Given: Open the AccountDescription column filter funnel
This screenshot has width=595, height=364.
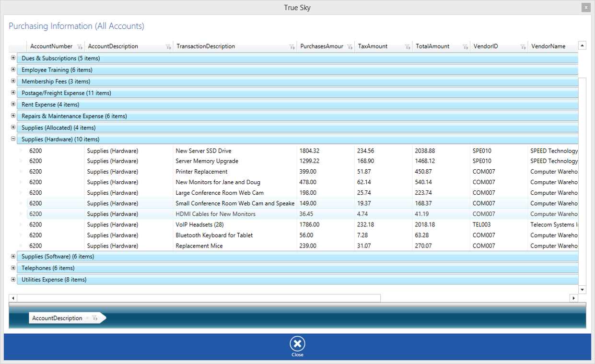Looking at the screenshot, I should tap(168, 47).
